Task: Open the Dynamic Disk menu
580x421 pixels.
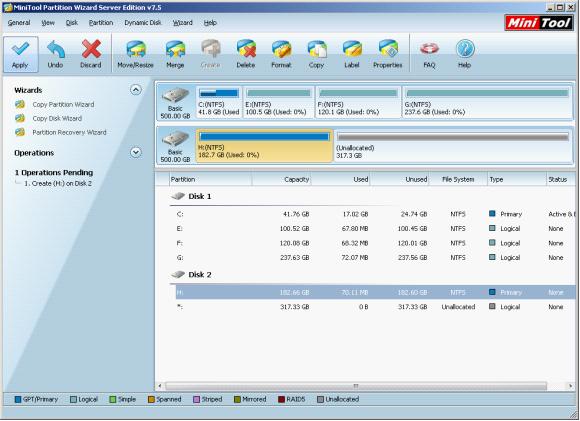Action: (143, 23)
